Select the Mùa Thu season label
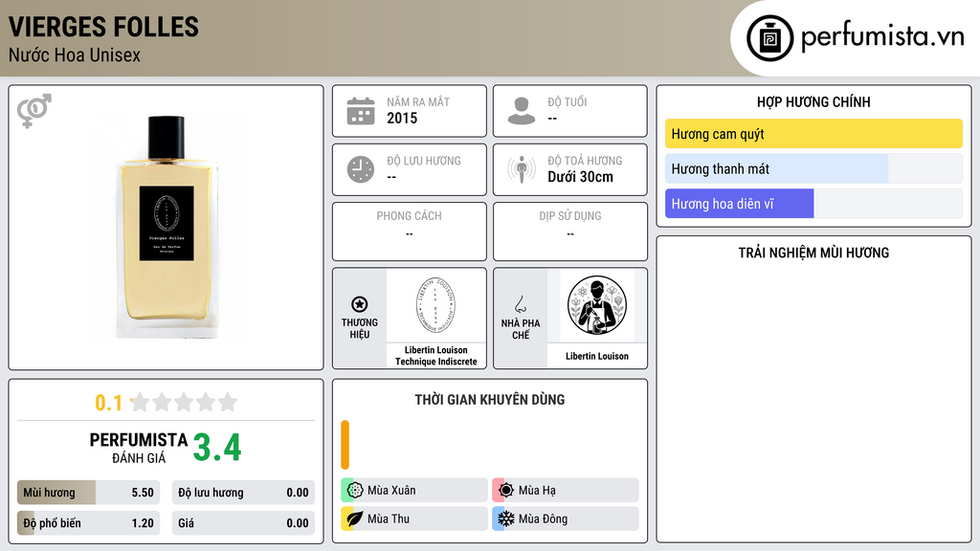Screen dimensions: 980x551 click(x=389, y=518)
